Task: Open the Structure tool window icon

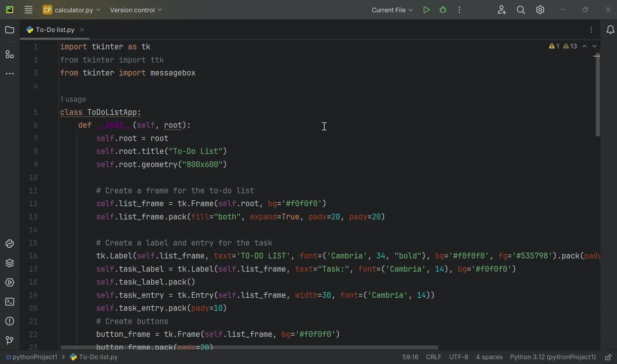Action: [x=10, y=54]
